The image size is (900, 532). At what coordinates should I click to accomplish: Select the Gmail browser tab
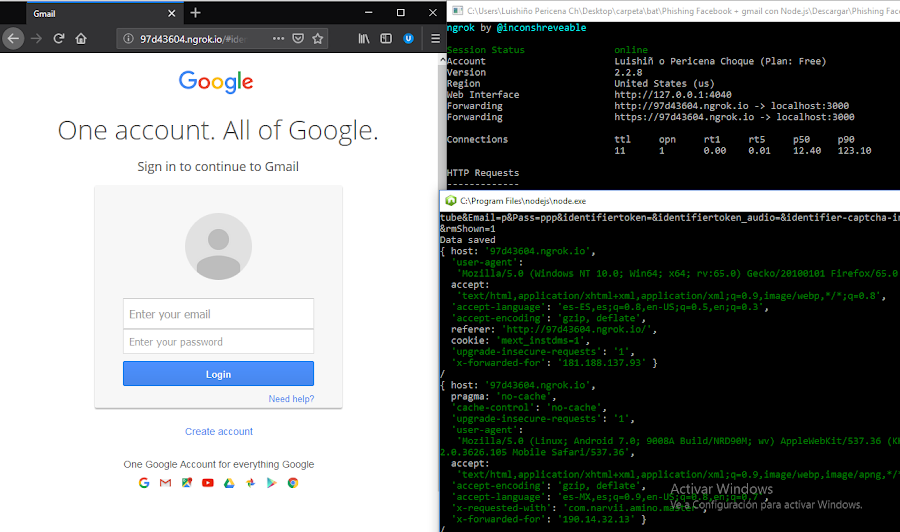tap(105, 13)
